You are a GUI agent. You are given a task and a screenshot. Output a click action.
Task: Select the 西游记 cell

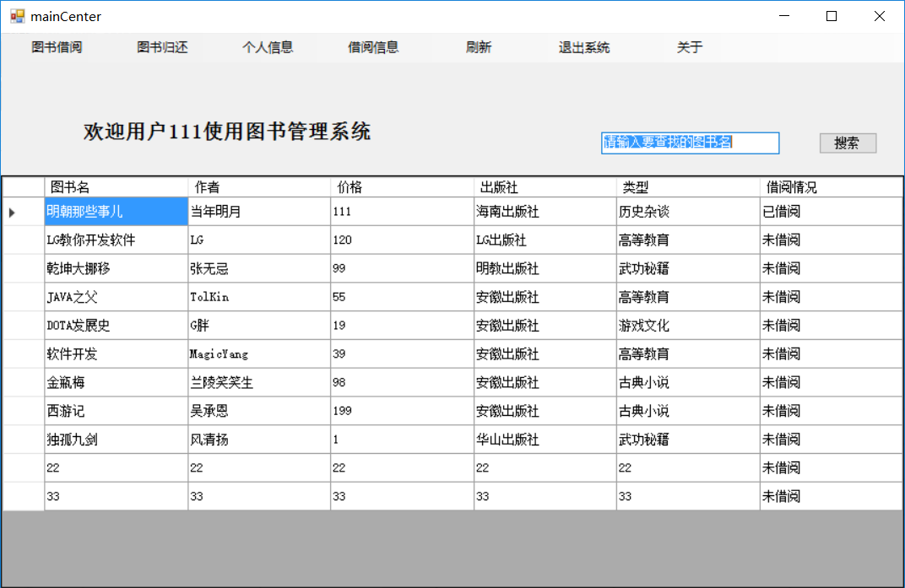pos(116,411)
